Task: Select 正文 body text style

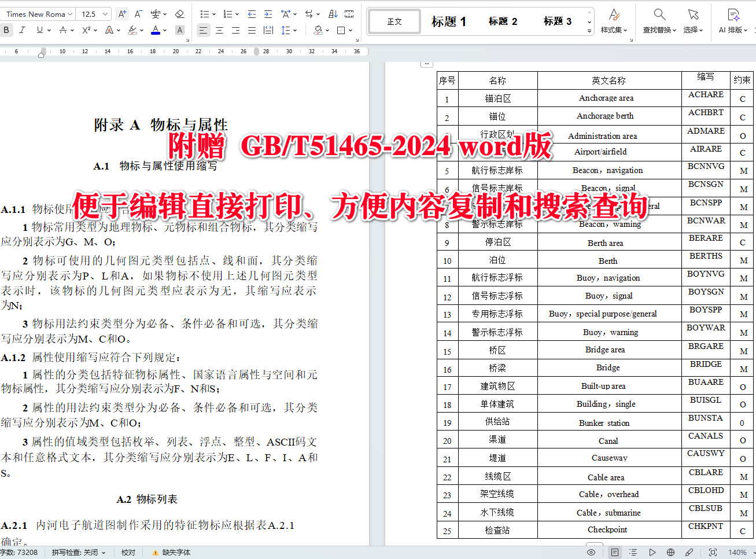Action: 394,21
